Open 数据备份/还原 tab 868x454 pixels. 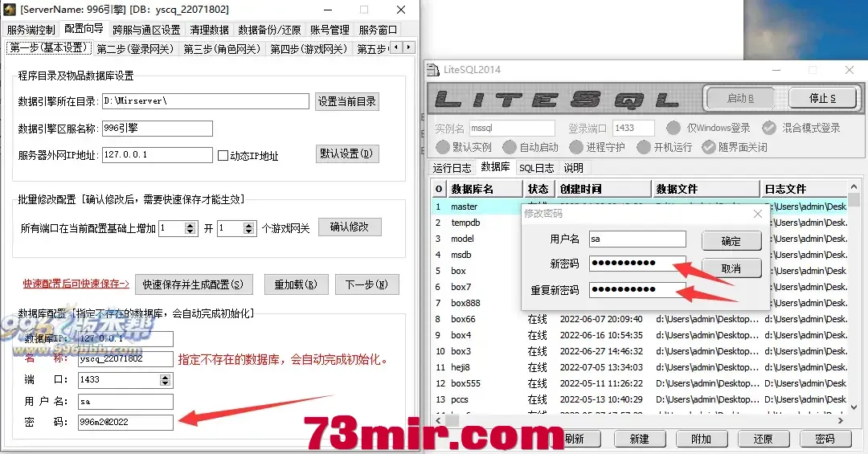click(x=269, y=30)
